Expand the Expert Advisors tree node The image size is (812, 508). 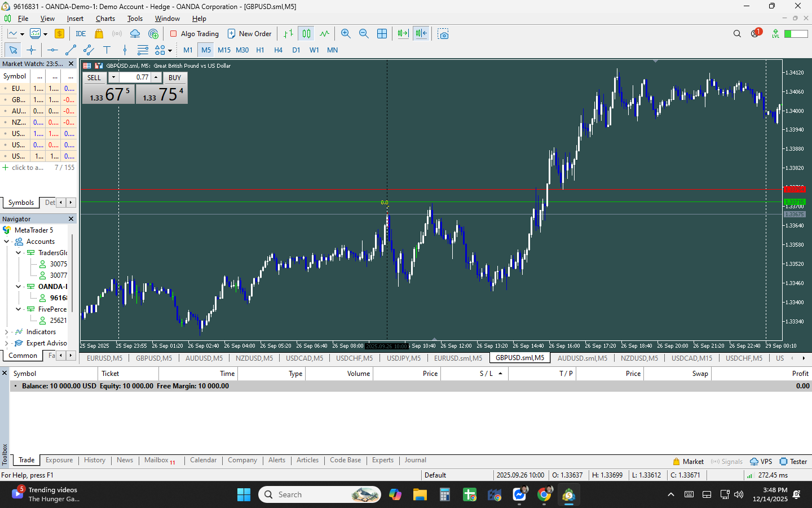7,343
